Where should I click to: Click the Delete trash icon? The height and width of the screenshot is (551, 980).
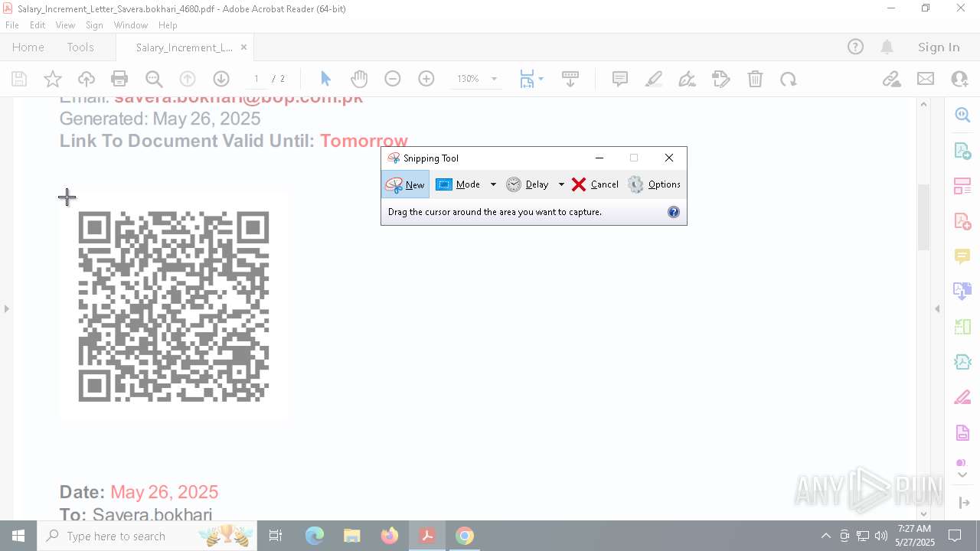[x=755, y=79]
